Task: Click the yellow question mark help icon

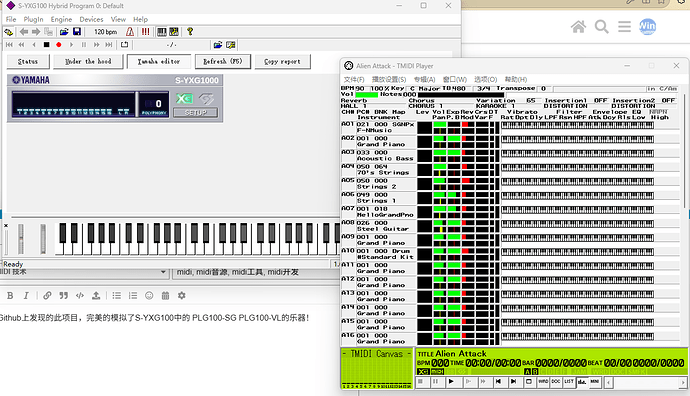Action: 190,32
